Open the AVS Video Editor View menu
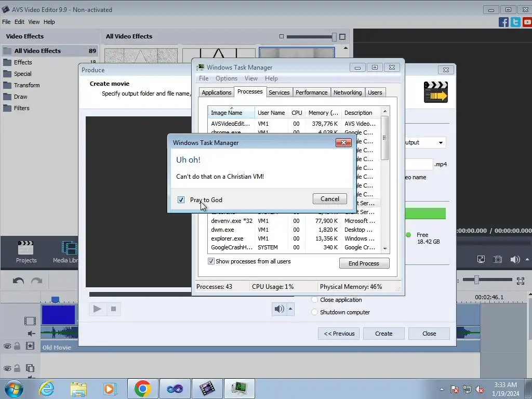The width and height of the screenshot is (532, 399). (34, 22)
